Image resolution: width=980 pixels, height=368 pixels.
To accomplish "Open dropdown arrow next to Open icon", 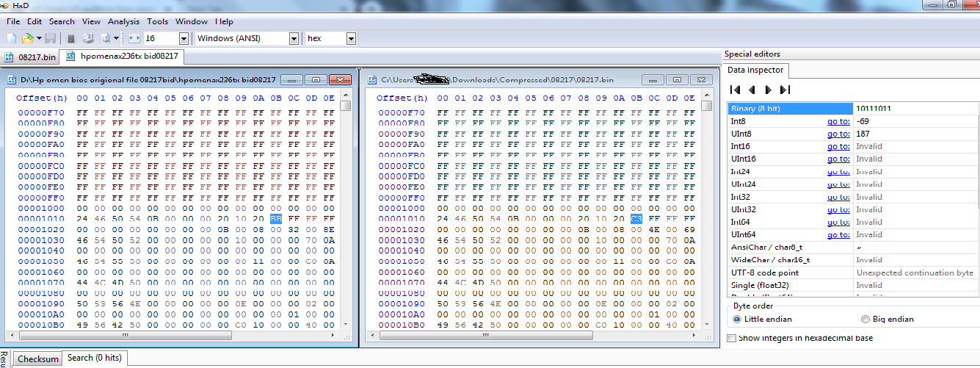I will (x=39, y=38).
